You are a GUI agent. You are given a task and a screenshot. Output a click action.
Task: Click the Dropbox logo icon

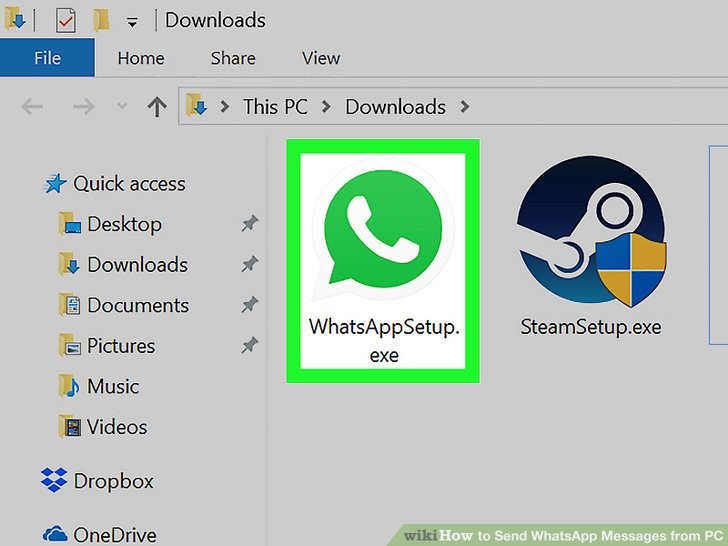(54, 480)
